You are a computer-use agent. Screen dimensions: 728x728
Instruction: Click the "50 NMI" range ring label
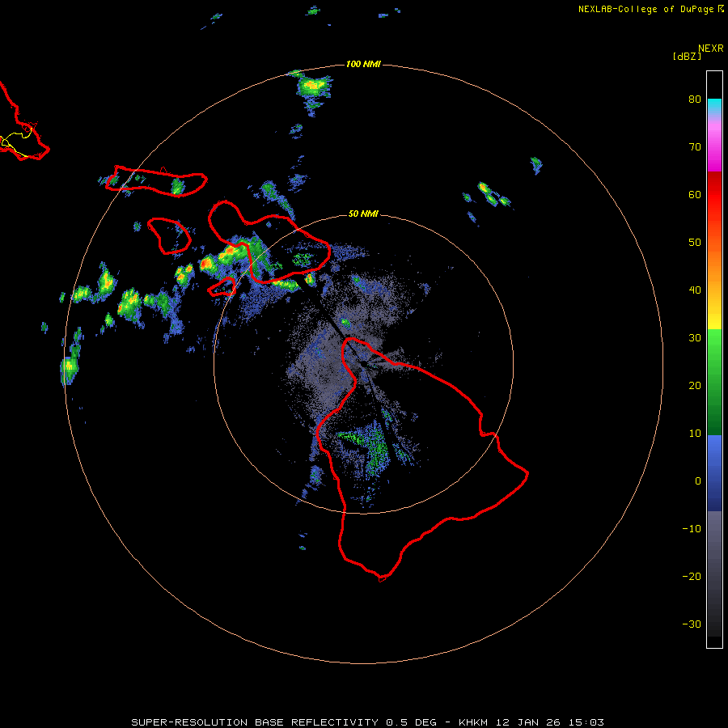pos(363,214)
